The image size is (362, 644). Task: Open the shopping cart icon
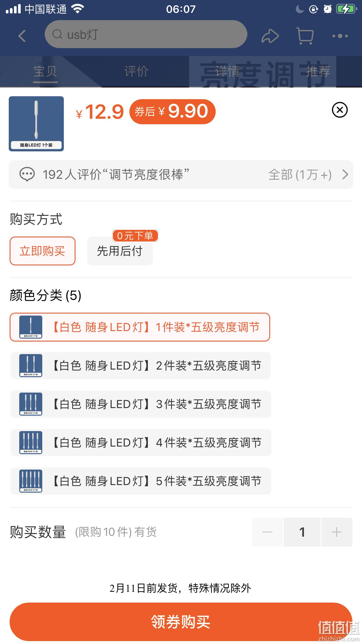tap(305, 36)
